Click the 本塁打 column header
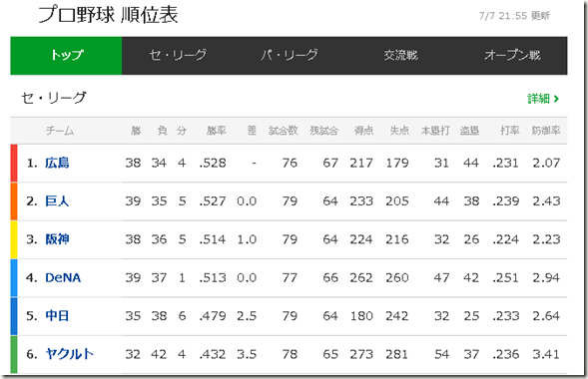 tap(435, 131)
